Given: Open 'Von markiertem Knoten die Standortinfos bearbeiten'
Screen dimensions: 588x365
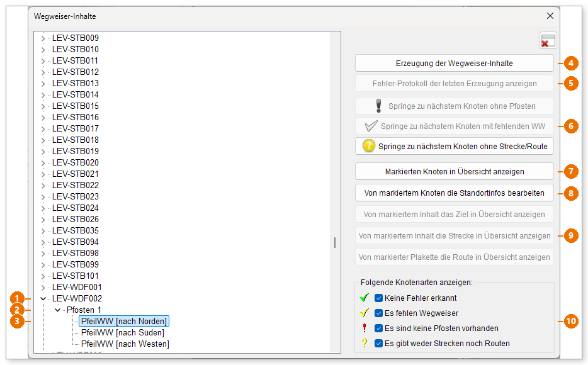Looking at the screenshot, I should pyautogui.click(x=454, y=193).
